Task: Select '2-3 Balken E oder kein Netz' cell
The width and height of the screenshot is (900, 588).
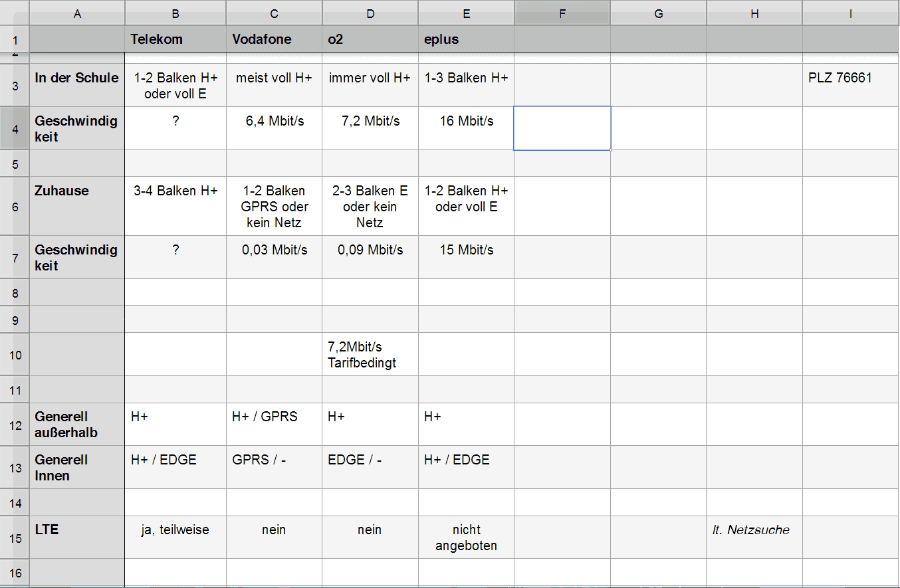Action: [370, 206]
